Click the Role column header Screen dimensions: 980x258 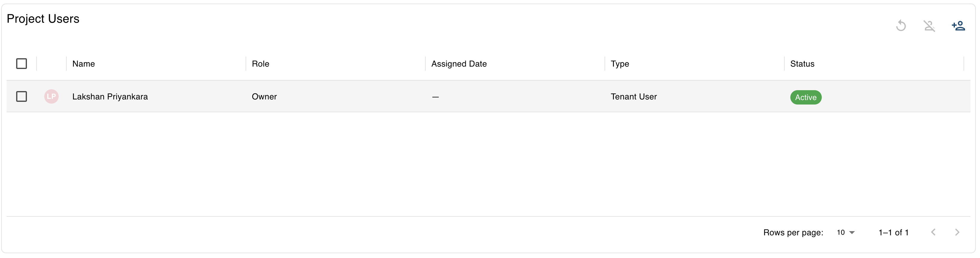click(x=261, y=64)
